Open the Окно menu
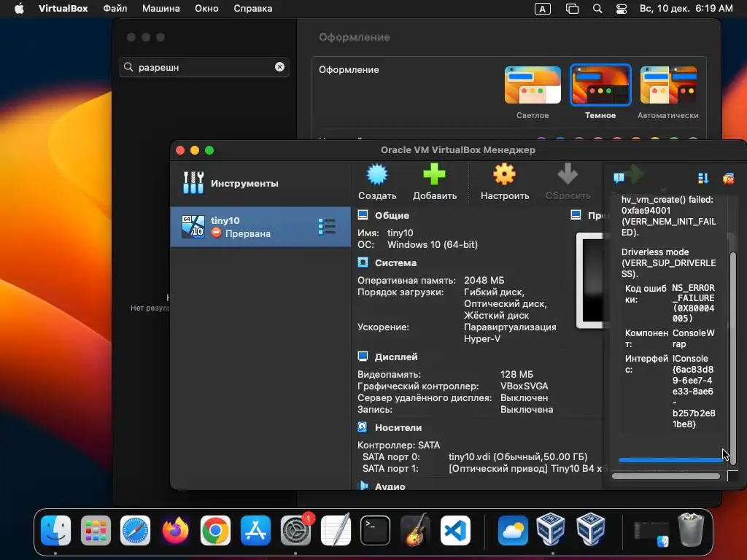 click(x=206, y=9)
